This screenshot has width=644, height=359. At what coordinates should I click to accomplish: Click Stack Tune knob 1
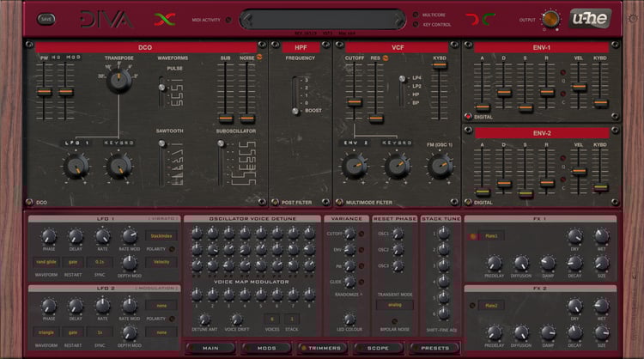444,234
